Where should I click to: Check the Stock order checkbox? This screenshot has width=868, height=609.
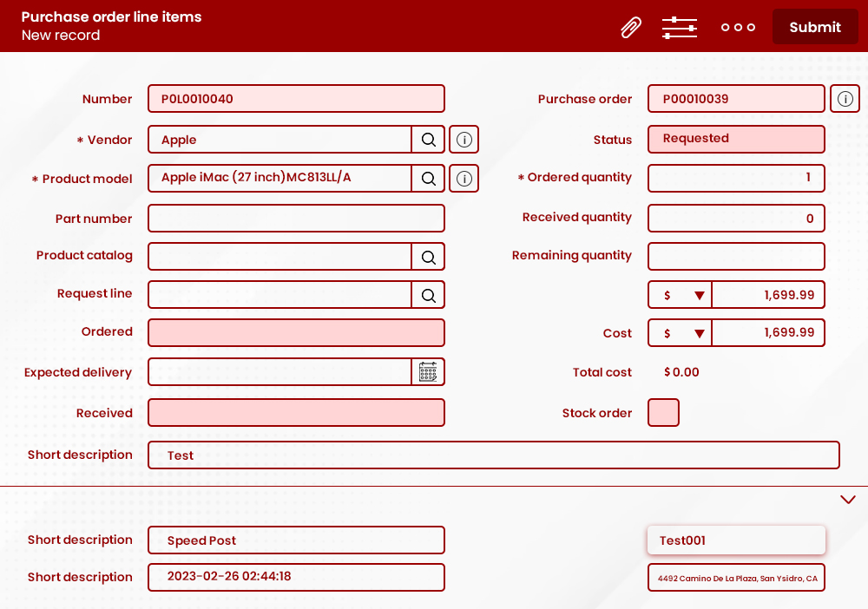(x=663, y=412)
